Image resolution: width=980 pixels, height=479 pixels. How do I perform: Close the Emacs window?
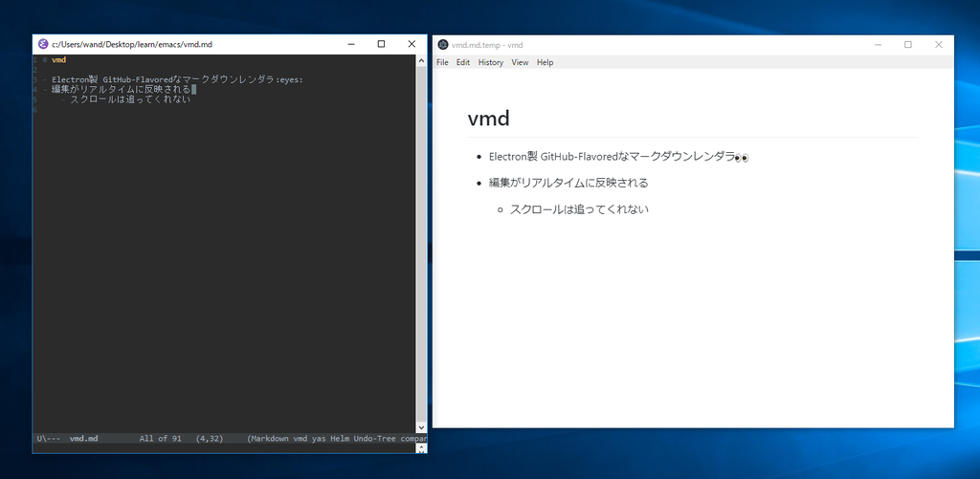[x=412, y=44]
